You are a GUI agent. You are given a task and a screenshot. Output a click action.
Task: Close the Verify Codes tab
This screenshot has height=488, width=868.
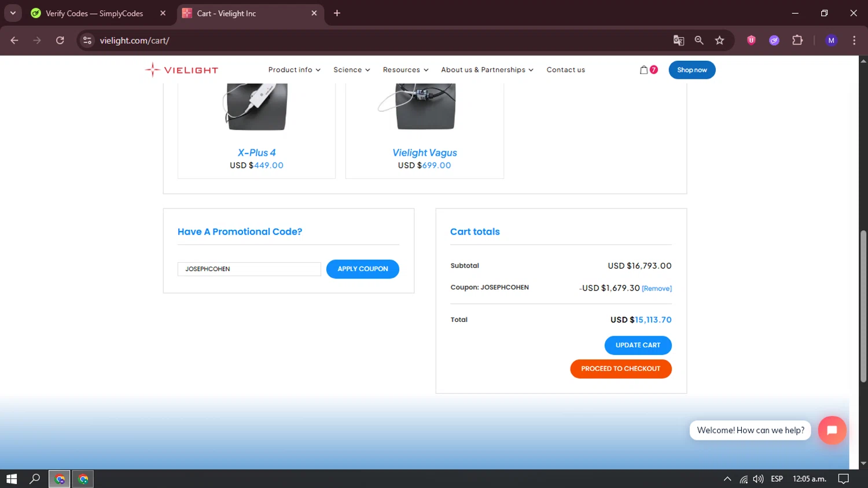coord(163,13)
